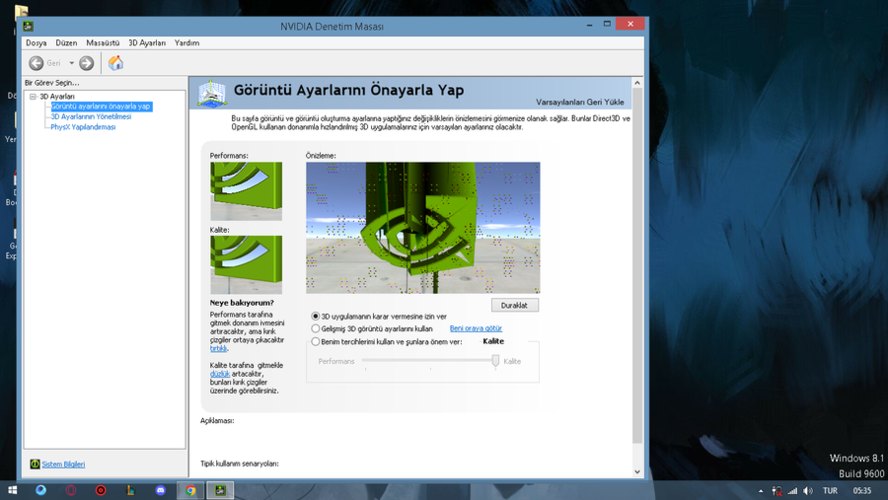This screenshot has height=500, width=888.
Task: Click the Sistem Bilgileri icon
Action: point(35,464)
